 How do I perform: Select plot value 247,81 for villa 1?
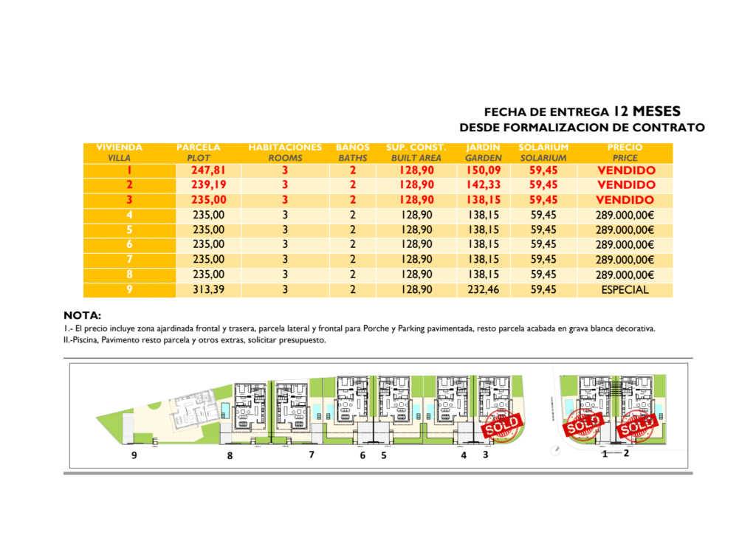click(208, 170)
